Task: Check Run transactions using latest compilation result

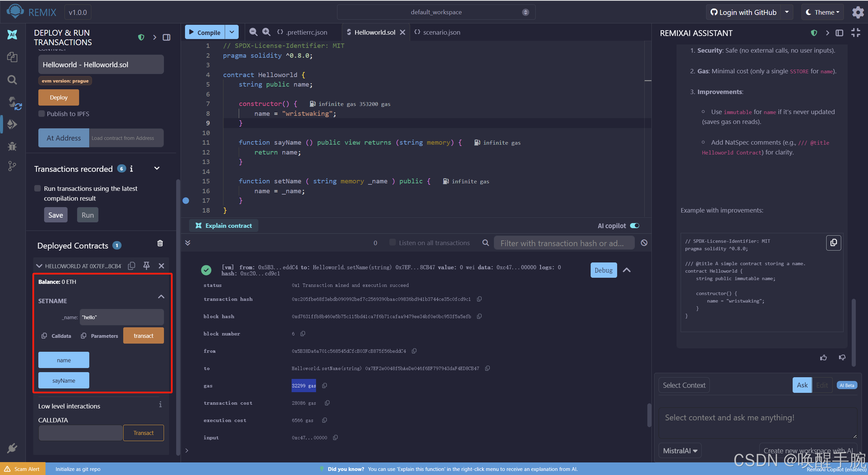Action: [x=38, y=188]
